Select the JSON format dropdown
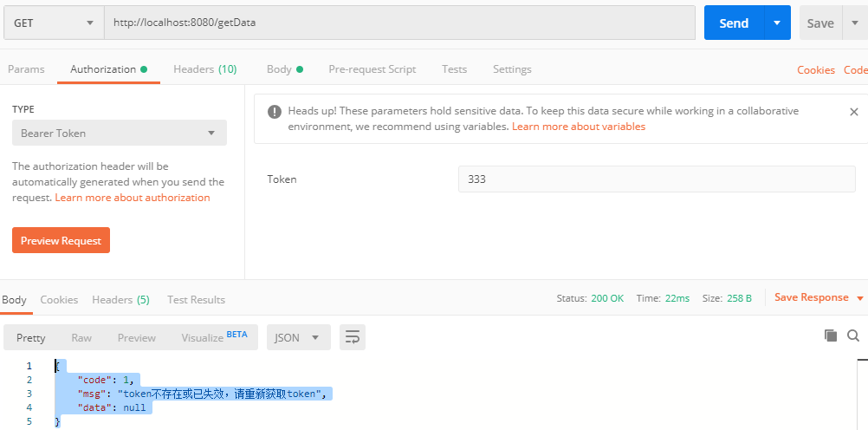Viewport: 868px width, 430px height. [x=298, y=337]
